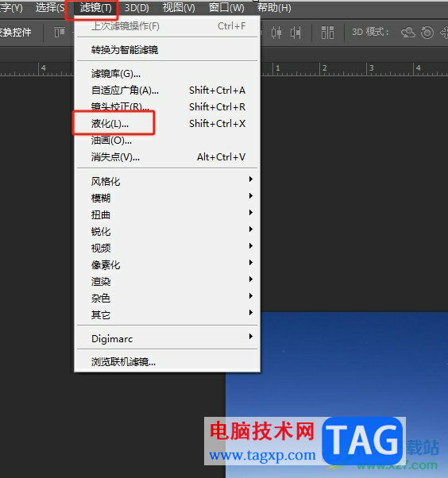Expand the 视频 submenu
Screen dimensions: 448x478
167,248
